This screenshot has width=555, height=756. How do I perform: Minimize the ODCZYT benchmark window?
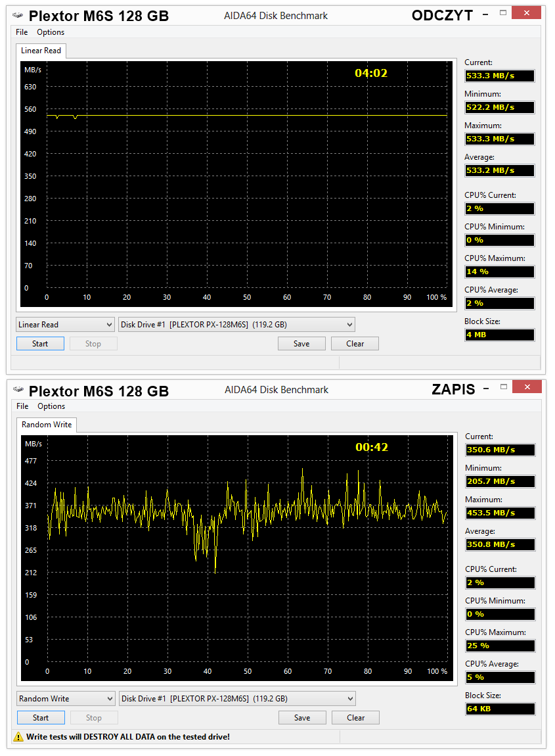pos(485,14)
